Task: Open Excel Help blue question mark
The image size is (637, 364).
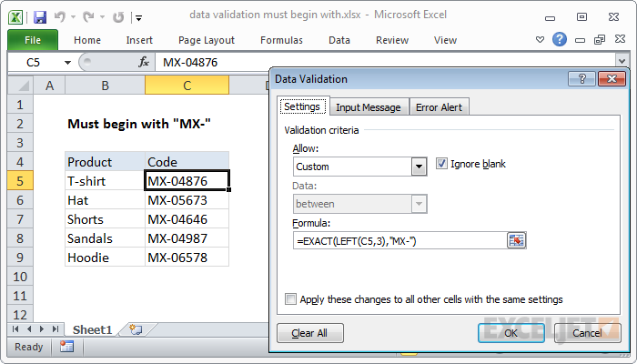Action: pos(560,39)
